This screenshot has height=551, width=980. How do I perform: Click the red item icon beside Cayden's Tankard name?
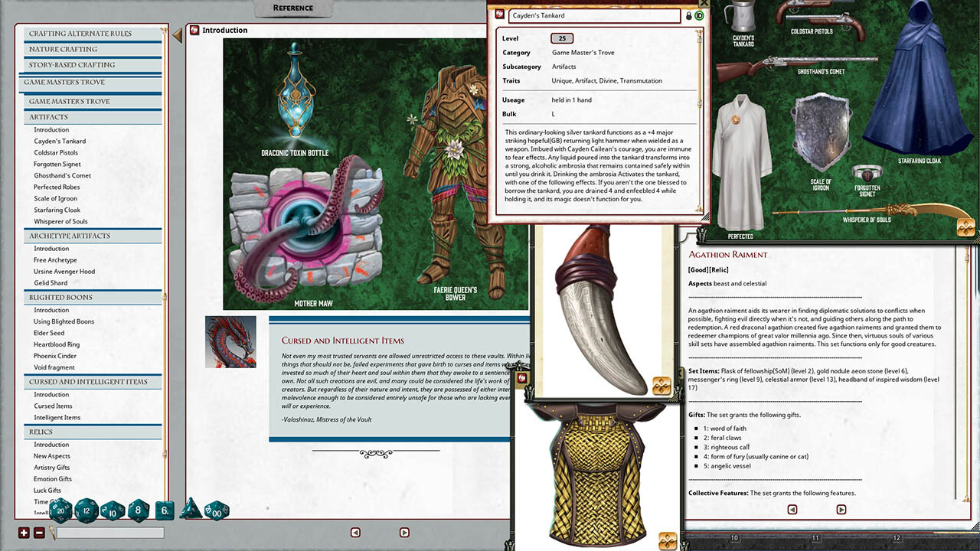499,15
